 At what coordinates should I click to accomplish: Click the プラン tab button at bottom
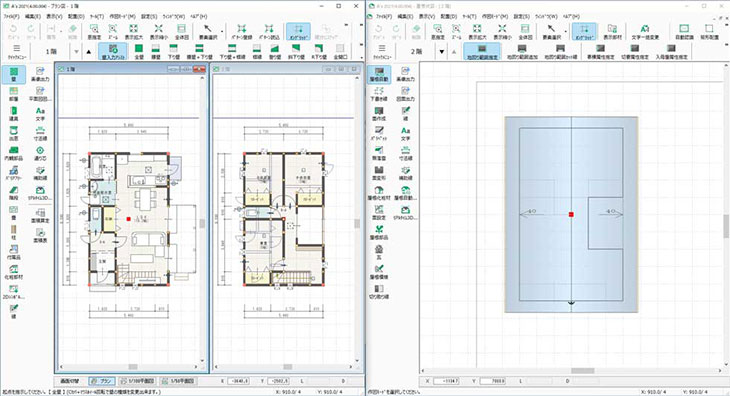coord(102,381)
